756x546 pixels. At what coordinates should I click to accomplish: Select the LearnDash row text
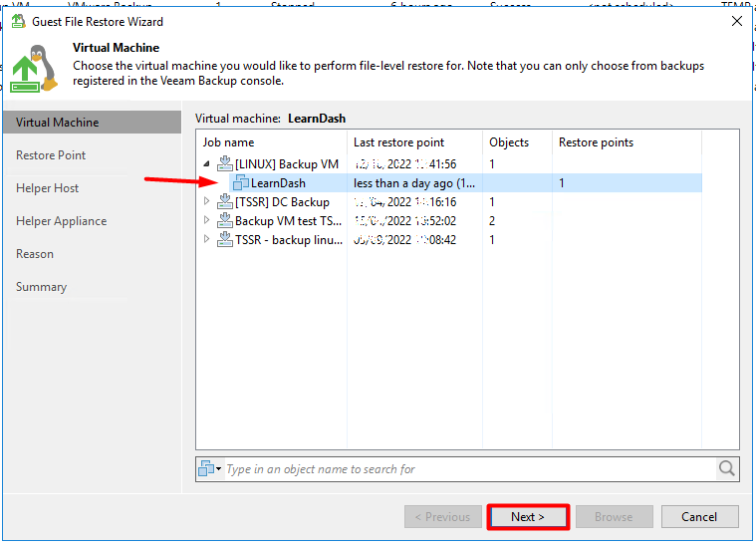point(278,183)
